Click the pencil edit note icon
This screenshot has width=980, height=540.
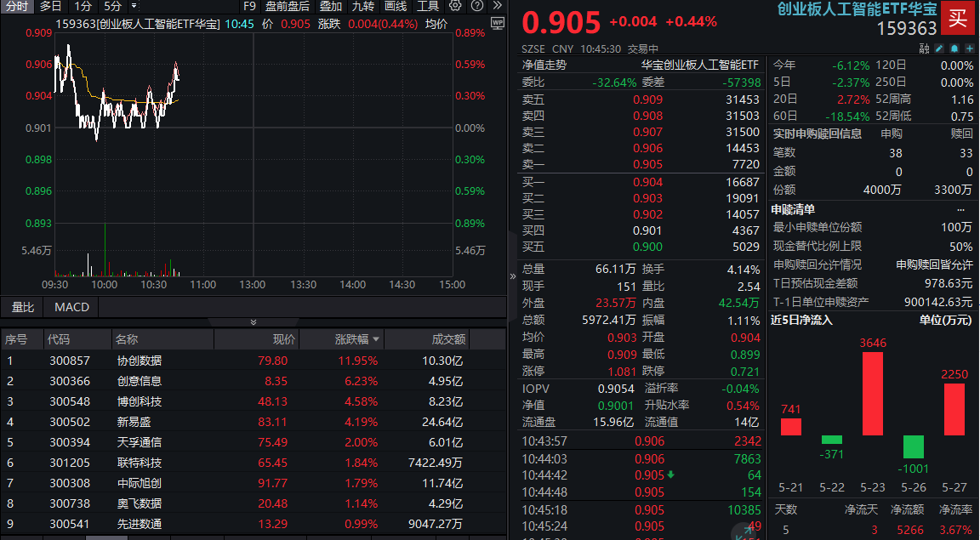(x=939, y=48)
